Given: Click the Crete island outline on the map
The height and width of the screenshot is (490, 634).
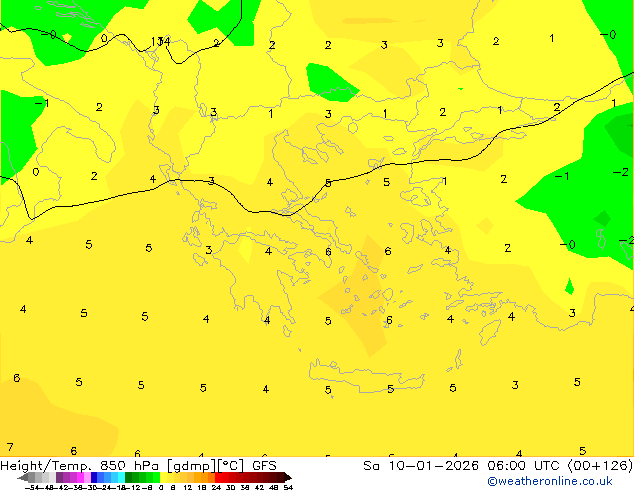Looking at the screenshot, I should click(x=367, y=376).
